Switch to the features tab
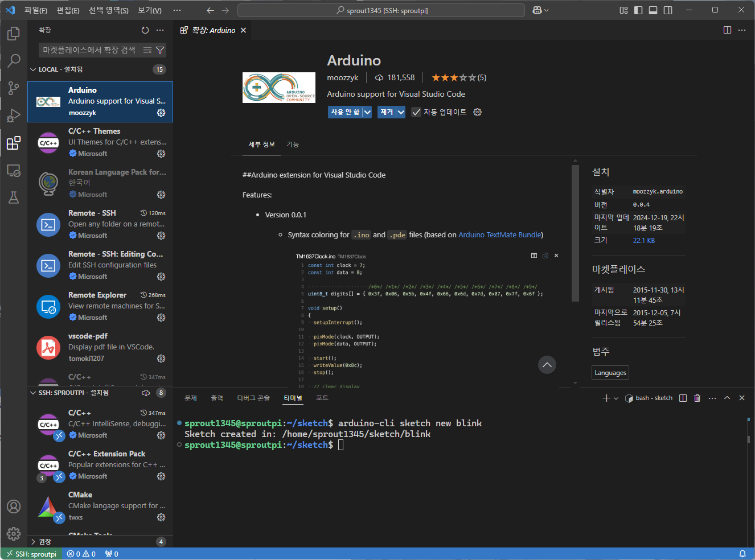This screenshot has height=560, width=755. (293, 145)
